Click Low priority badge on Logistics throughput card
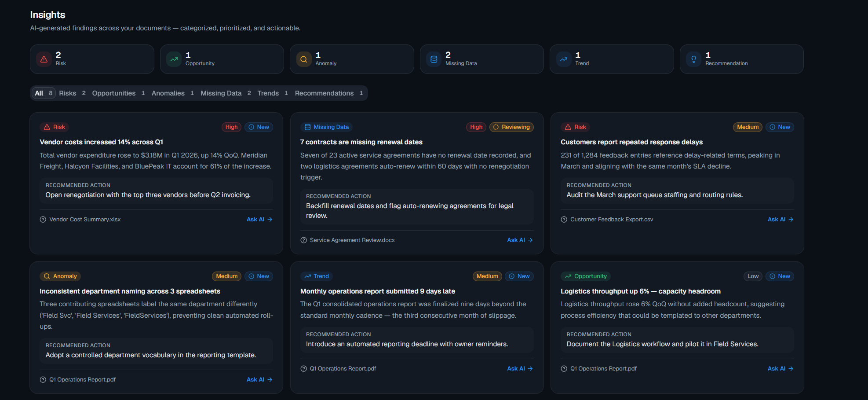This screenshot has width=868, height=400. 753,276
